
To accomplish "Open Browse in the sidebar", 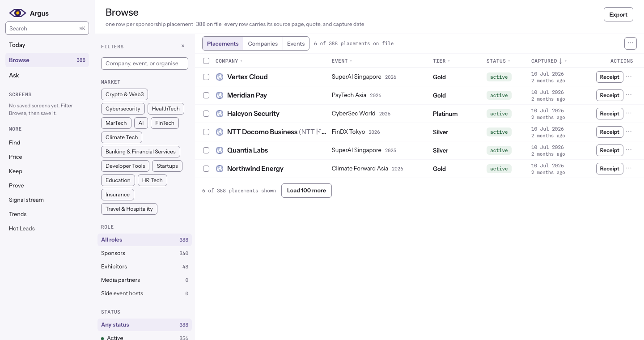I will point(47,60).
